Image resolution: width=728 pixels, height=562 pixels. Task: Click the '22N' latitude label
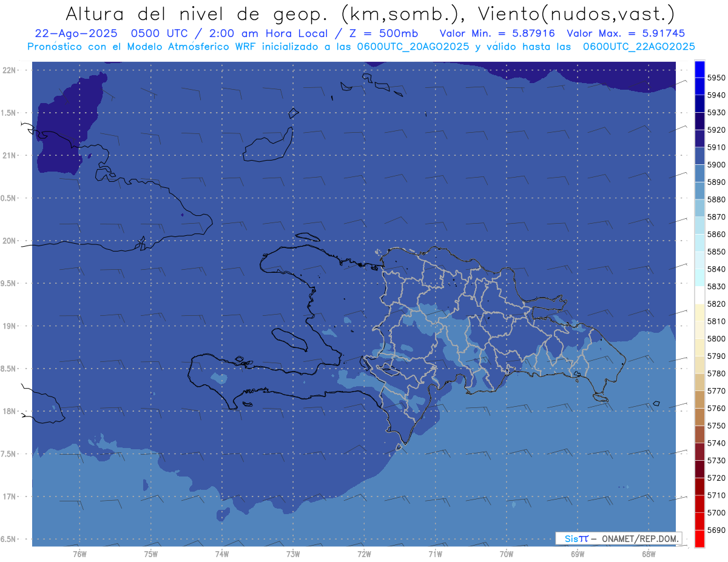click(9, 70)
